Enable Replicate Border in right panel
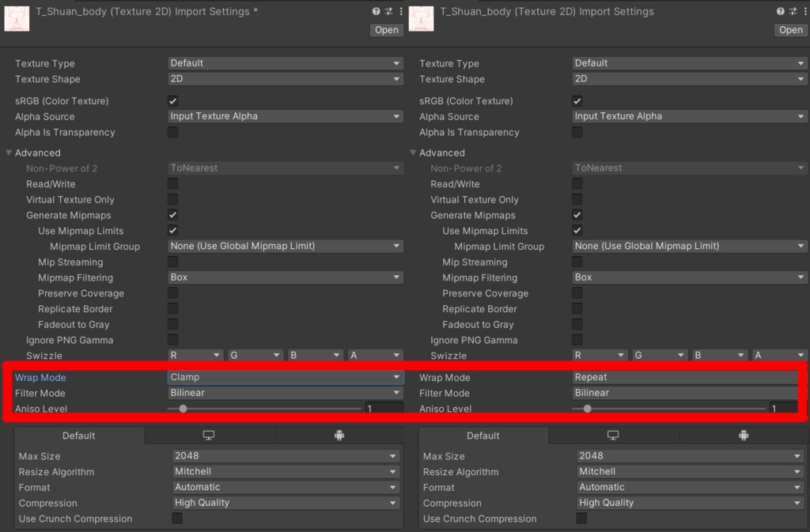This screenshot has width=810, height=532. [x=577, y=308]
